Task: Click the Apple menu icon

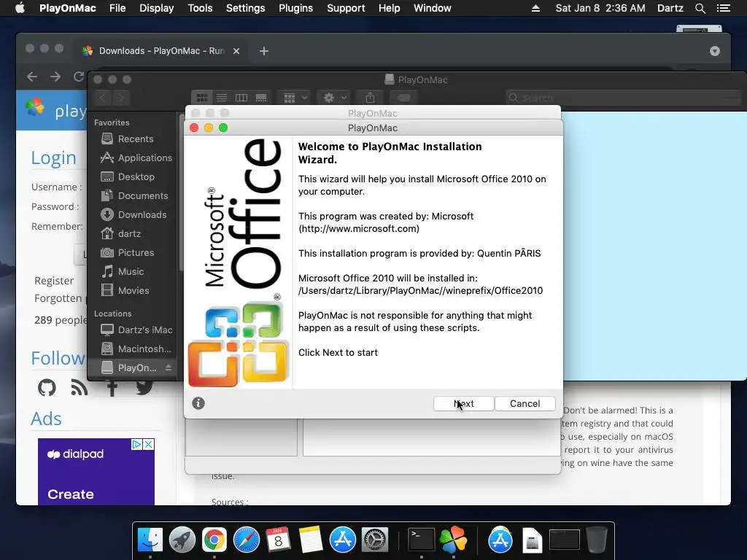Action: coord(20,8)
